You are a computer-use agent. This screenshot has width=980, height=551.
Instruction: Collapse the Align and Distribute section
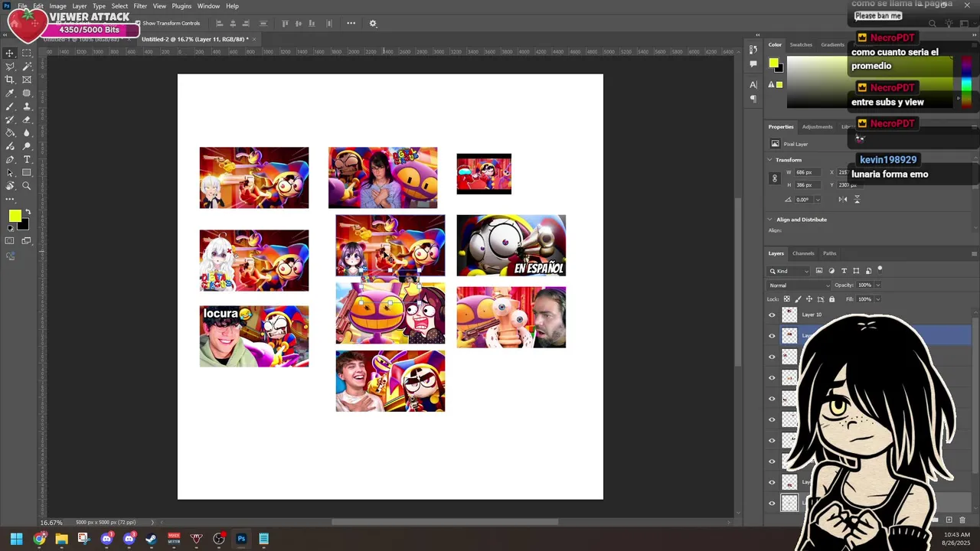click(770, 220)
